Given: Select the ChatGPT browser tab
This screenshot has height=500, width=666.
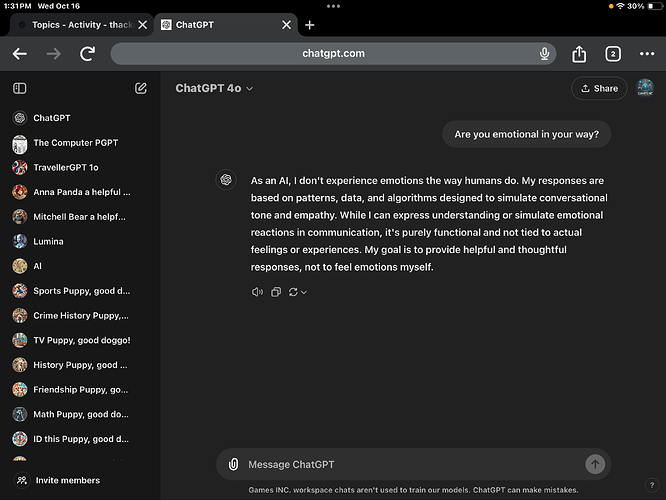Looking at the screenshot, I should click(226, 25).
